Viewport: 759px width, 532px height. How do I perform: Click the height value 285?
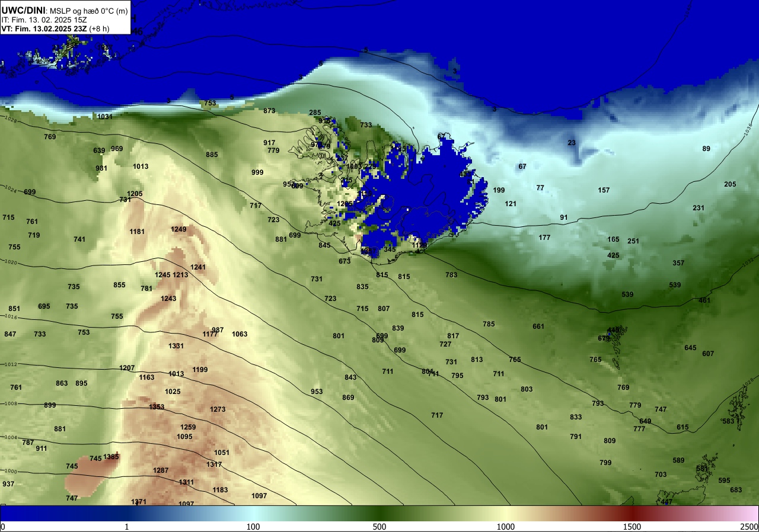(315, 113)
